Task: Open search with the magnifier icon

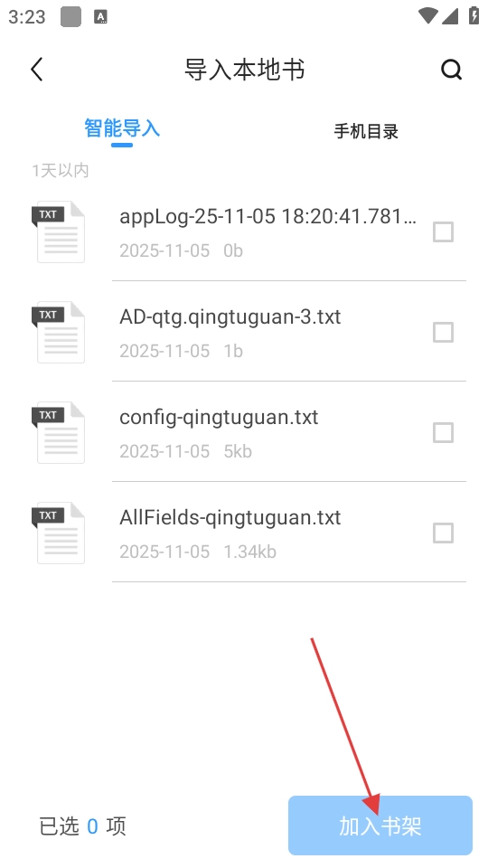Action: pos(451,70)
